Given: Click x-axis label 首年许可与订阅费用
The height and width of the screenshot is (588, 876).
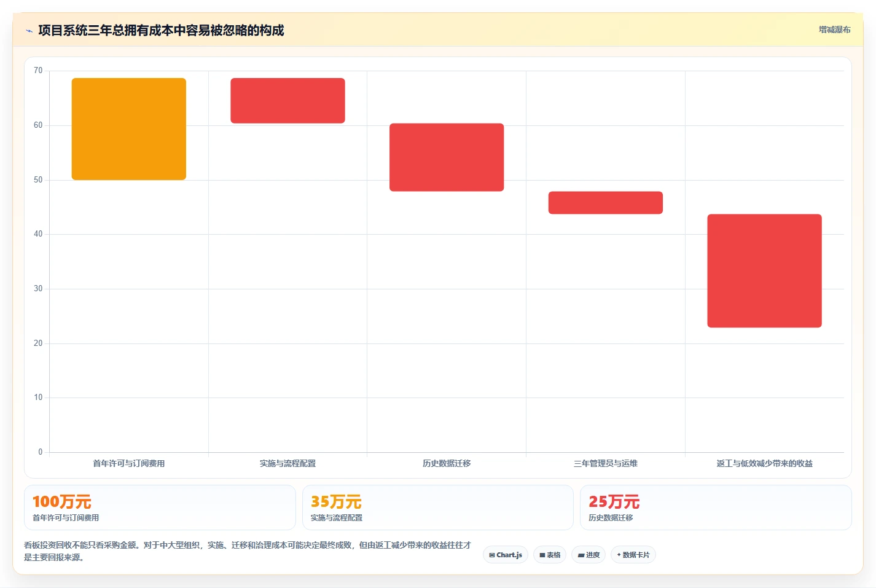Looking at the screenshot, I should pos(129,463).
